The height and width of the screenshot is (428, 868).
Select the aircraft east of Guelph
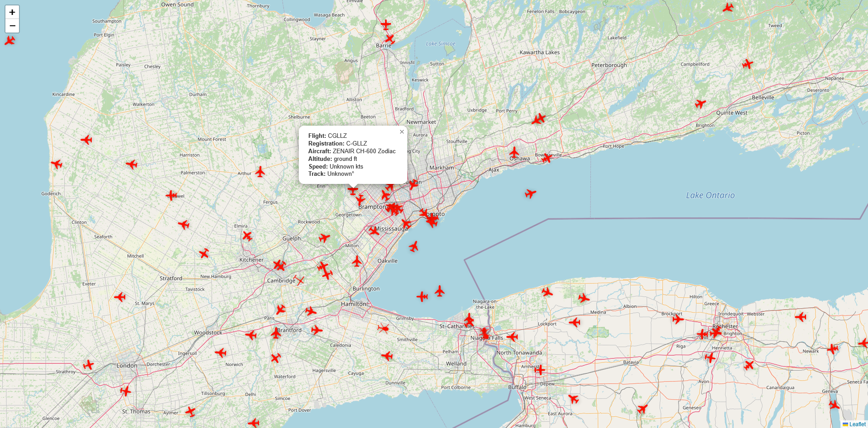tap(324, 237)
